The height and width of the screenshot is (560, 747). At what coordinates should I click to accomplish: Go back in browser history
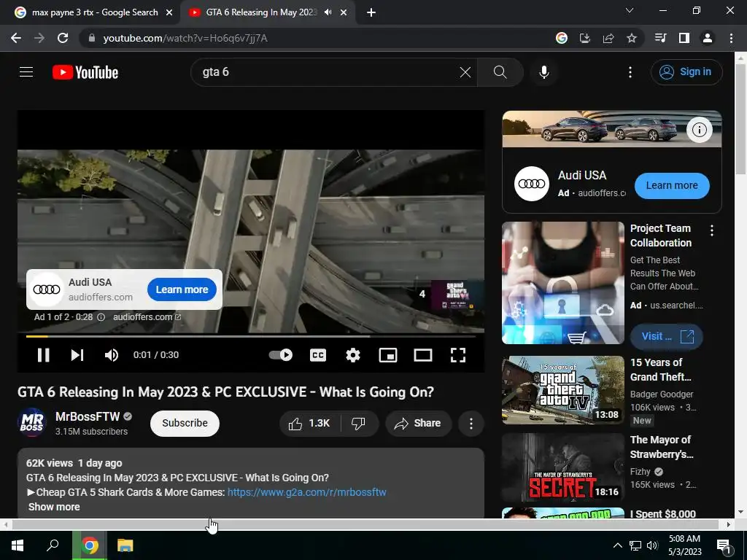(16, 38)
